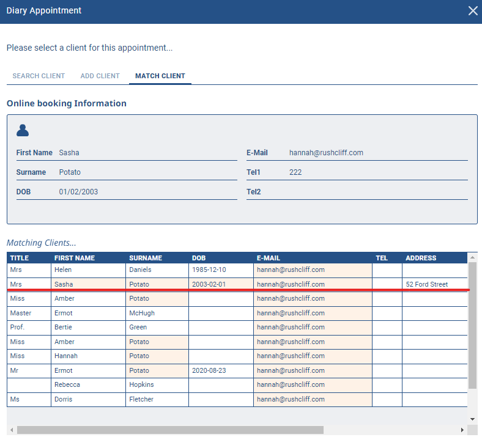Screen dimensions: 482x448
Task: Click the vertical scrollbar thumb
Action: pyautogui.click(x=472, y=325)
